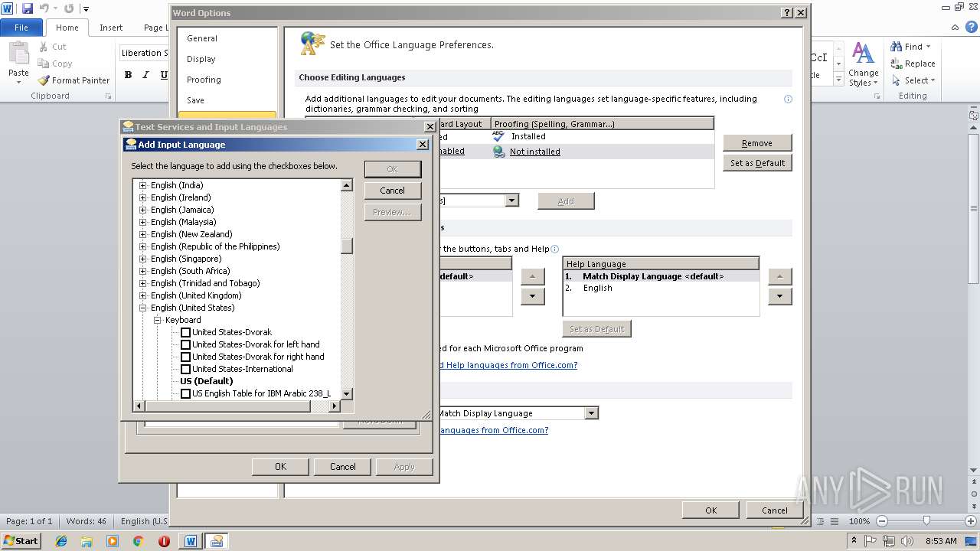Move Help Language item up with arrow button
The width and height of the screenshot is (980, 551).
[779, 276]
